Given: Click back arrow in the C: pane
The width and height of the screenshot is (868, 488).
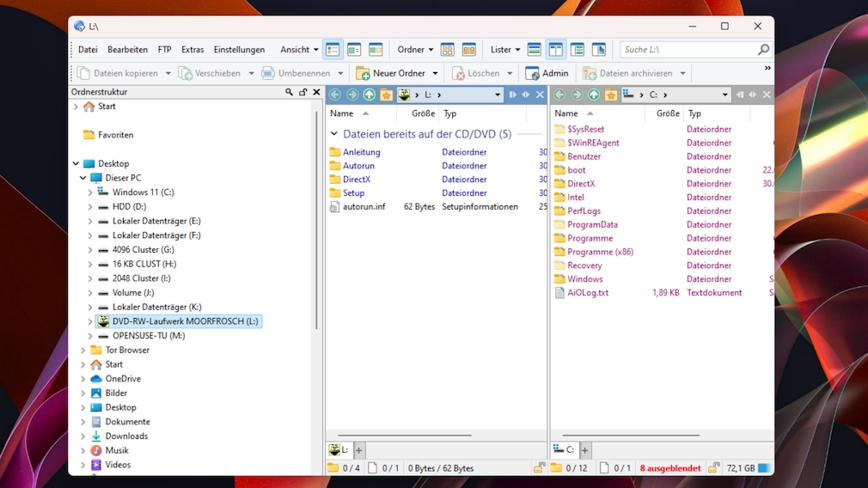Looking at the screenshot, I should (x=559, y=95).
